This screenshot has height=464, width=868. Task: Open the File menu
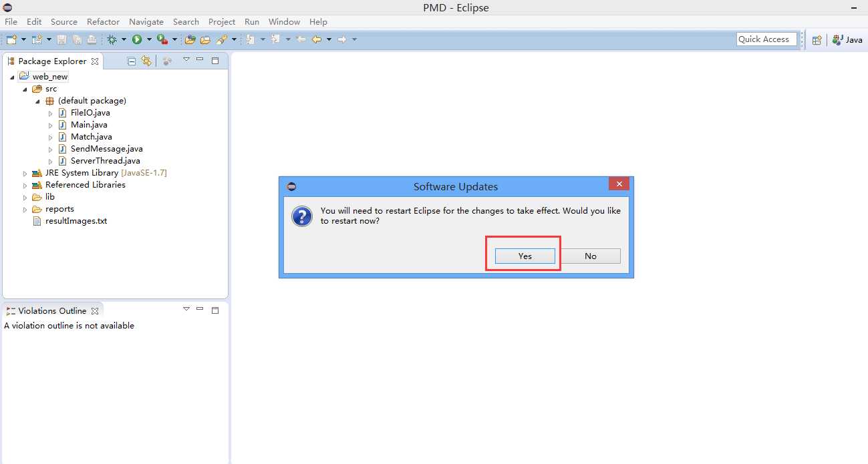pos(11,22)
